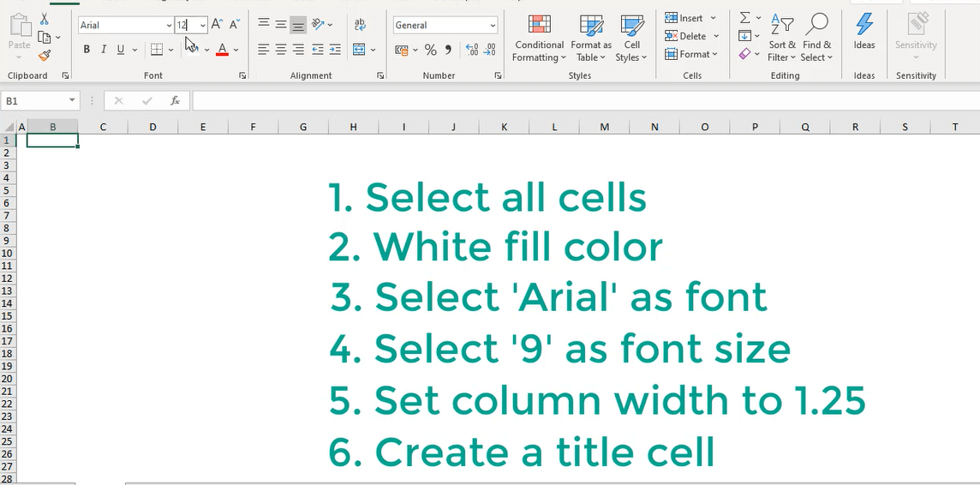Open Clipboard pane launcher
Image resolution: width=980 pixels, height=485 pixels.
pos(65,75)
